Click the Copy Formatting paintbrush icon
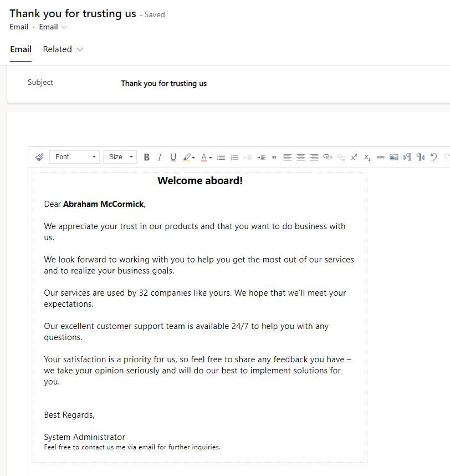The width and height of the screenshot is (450, 476). (39, 157)
